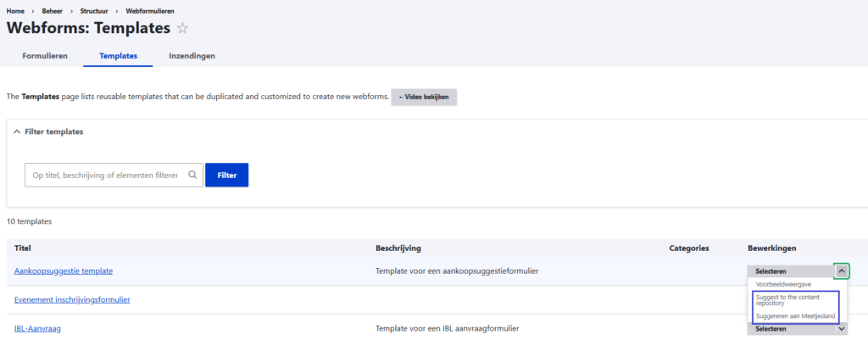This screenshot has width=868, height=340.
Task: Click Selecteren for Aankoopsuggestie template row
Action: coord(788,271)
